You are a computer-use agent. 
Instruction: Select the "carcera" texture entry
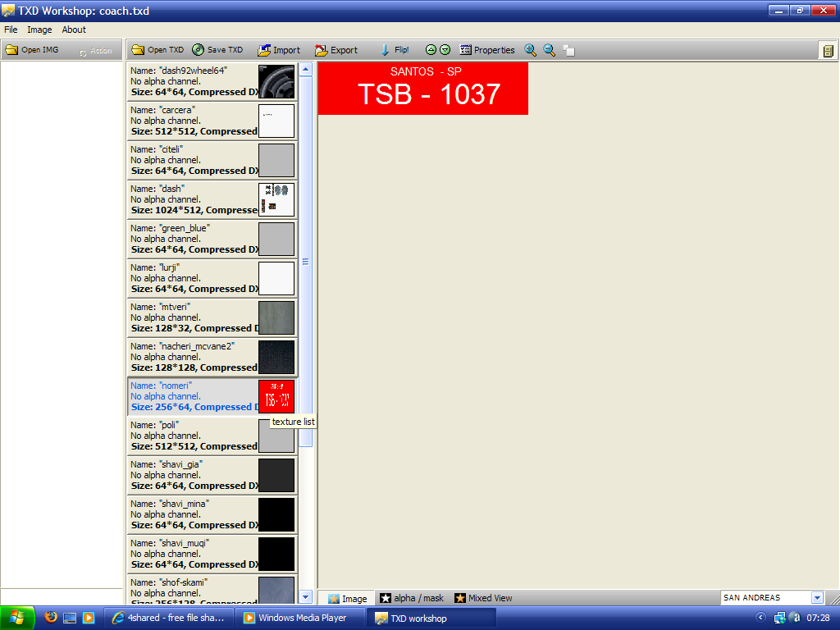click(212, 121)
